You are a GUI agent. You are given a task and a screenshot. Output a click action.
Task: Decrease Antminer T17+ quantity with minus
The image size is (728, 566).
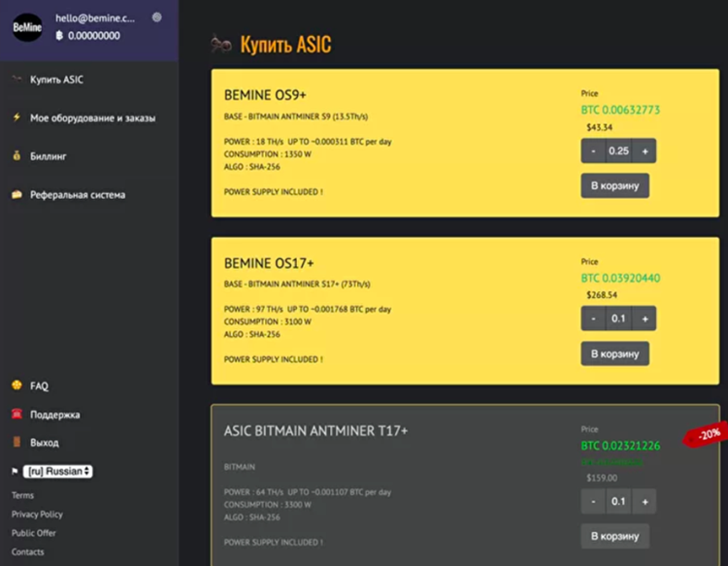coord(593,502)
